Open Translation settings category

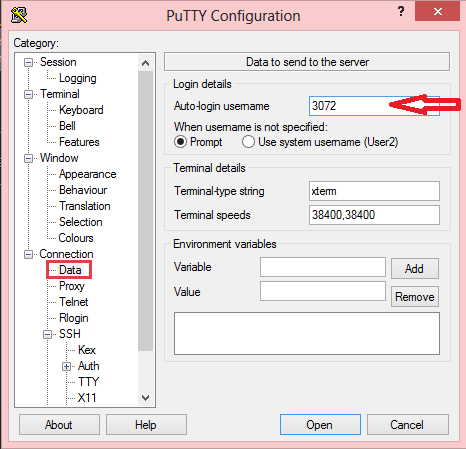pyautogui.click(x=84, y=206)
